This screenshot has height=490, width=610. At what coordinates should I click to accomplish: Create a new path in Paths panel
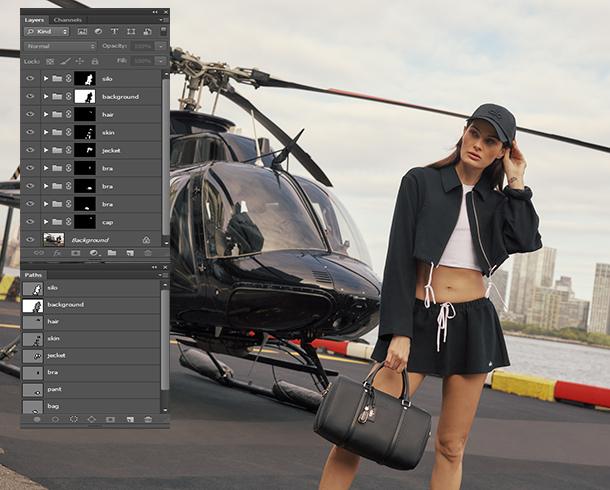tap(130, 419)
